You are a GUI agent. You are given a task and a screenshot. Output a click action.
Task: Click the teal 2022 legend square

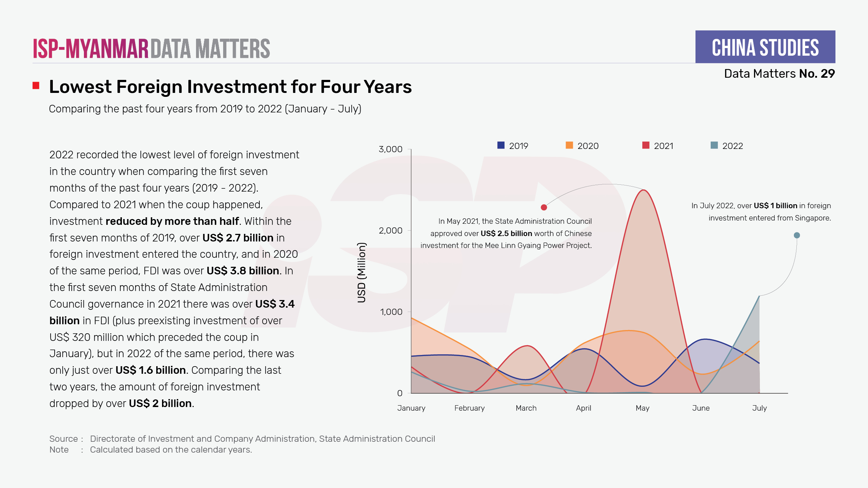click(x=714, y=145)
